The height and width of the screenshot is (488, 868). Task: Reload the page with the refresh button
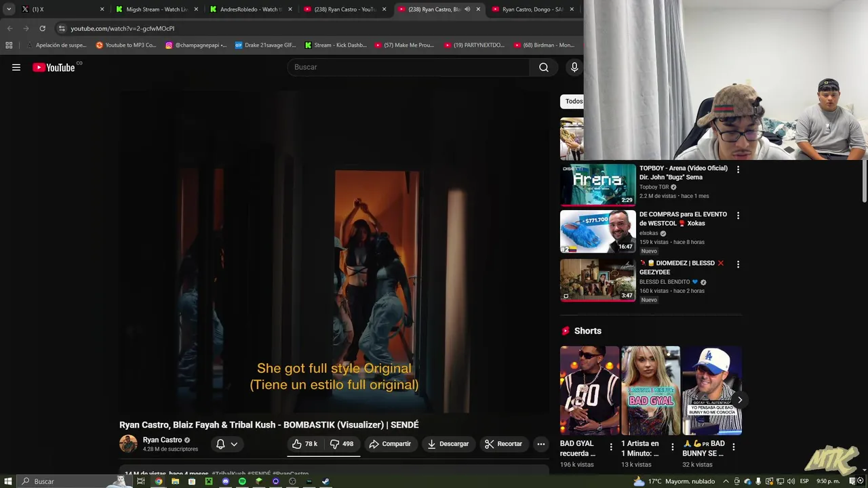[42, 28]
